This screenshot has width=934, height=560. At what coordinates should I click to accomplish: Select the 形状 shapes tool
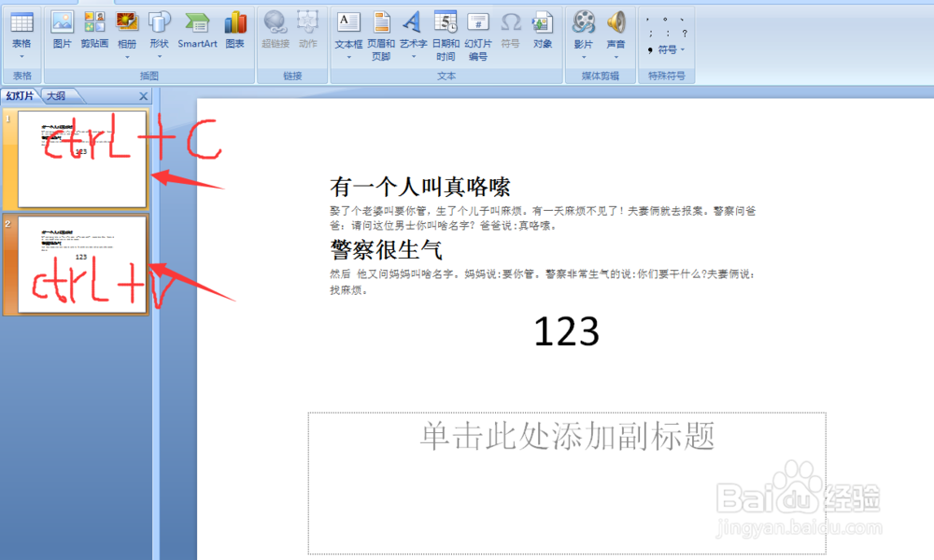(159, 30)
